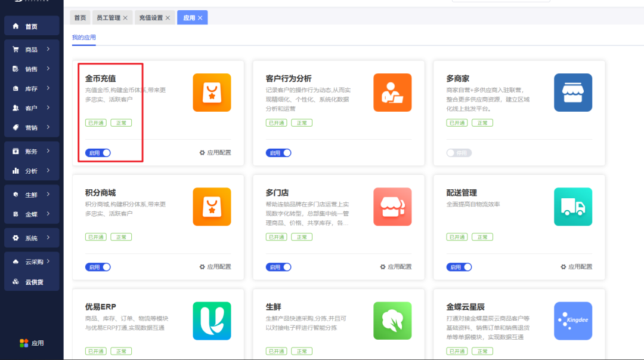
Task: Open the 首页 home icon in sidebar
Action: [x=14, y=25]
